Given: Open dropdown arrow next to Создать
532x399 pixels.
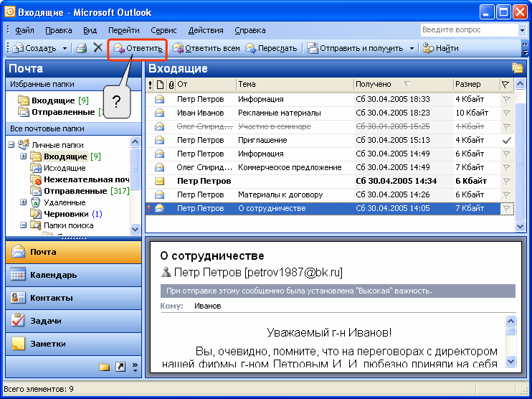Looking at the screenshot, I should pyautogui.click(x=65, y=48).
